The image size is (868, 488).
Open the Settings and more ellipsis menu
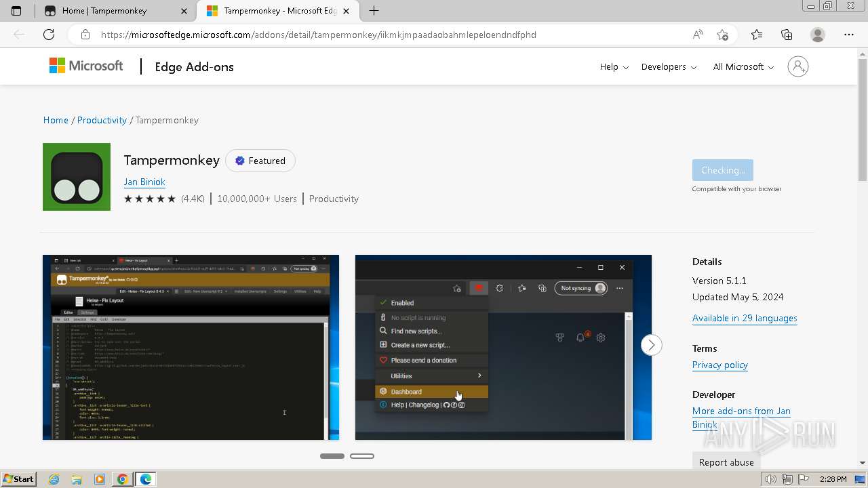pyautogui.click(x=849, y=35)
